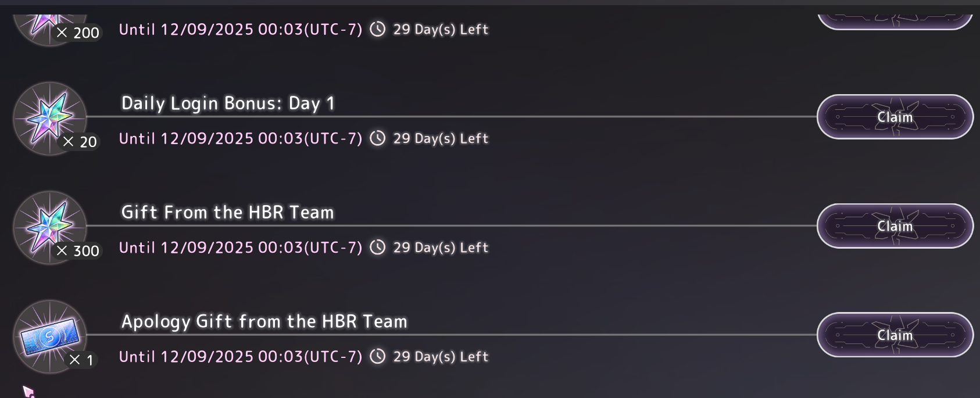
Task: Click the Daily Login Bonus crystal icon
Action: 49,118
